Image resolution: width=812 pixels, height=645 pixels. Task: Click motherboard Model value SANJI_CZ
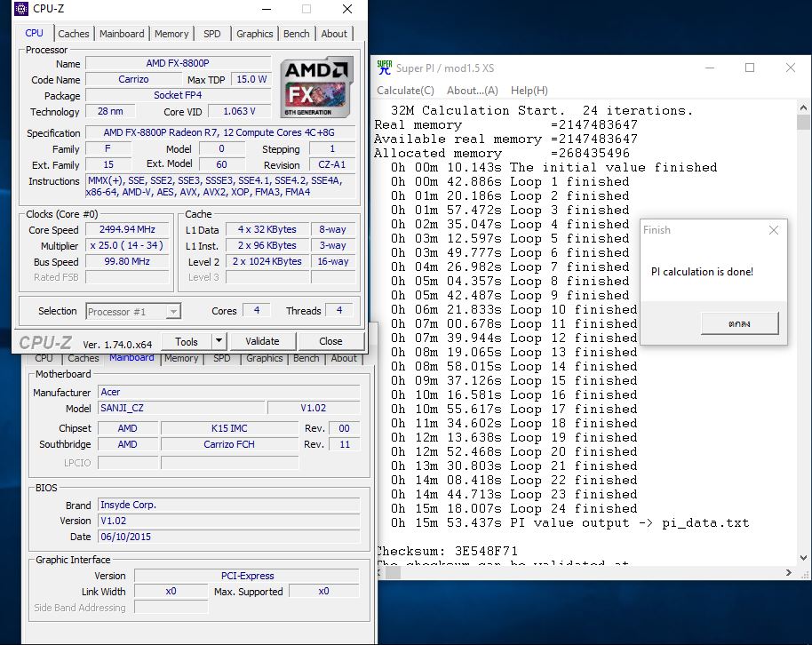click(181, 409)
